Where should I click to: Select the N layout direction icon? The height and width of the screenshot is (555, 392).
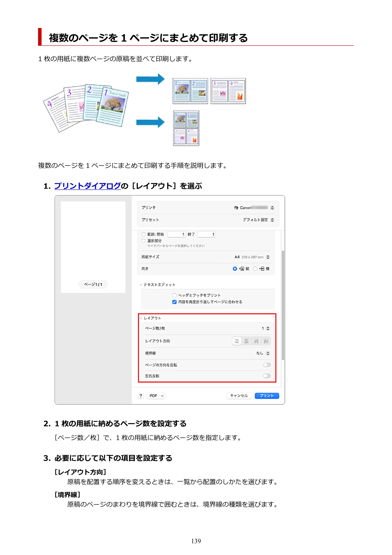point(266,341)
